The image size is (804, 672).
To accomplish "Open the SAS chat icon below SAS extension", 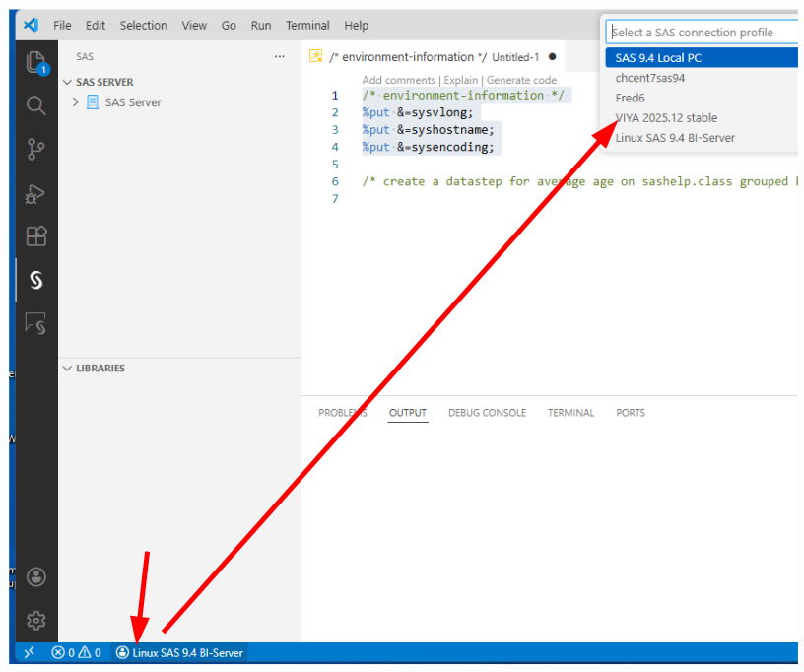I will pyautogui.click(x=35, y=323).
